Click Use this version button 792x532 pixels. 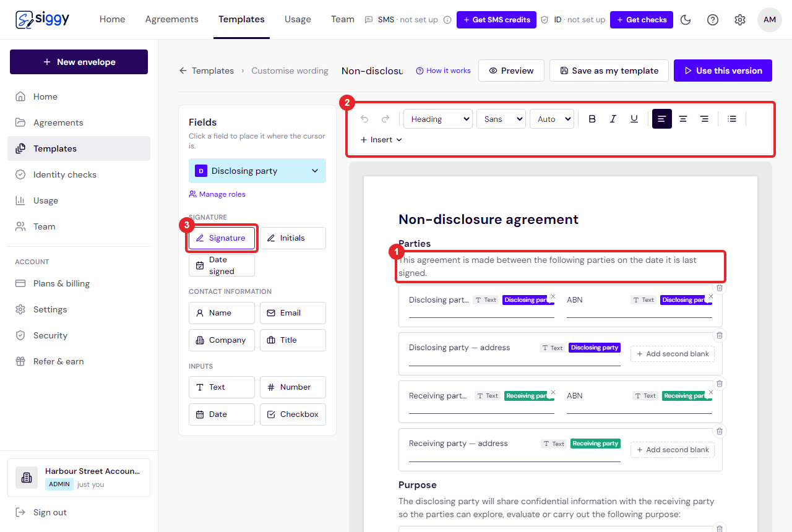[723, 71]
